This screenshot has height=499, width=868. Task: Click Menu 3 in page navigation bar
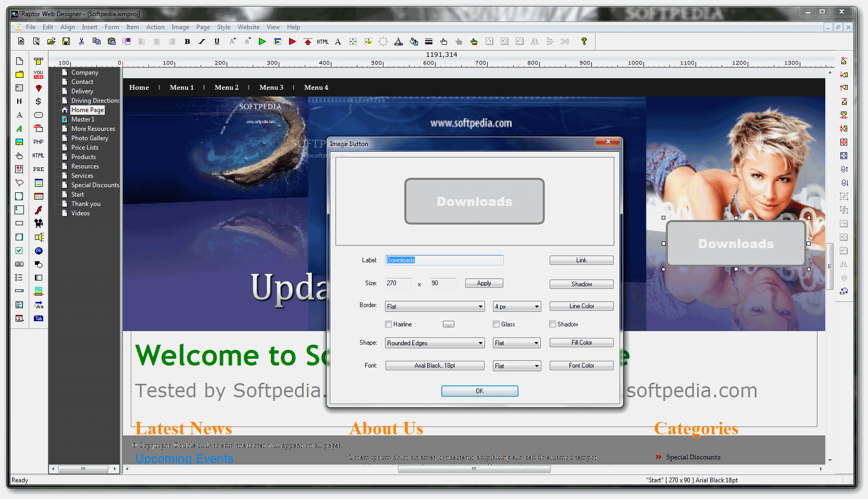[x=271, y=88]
